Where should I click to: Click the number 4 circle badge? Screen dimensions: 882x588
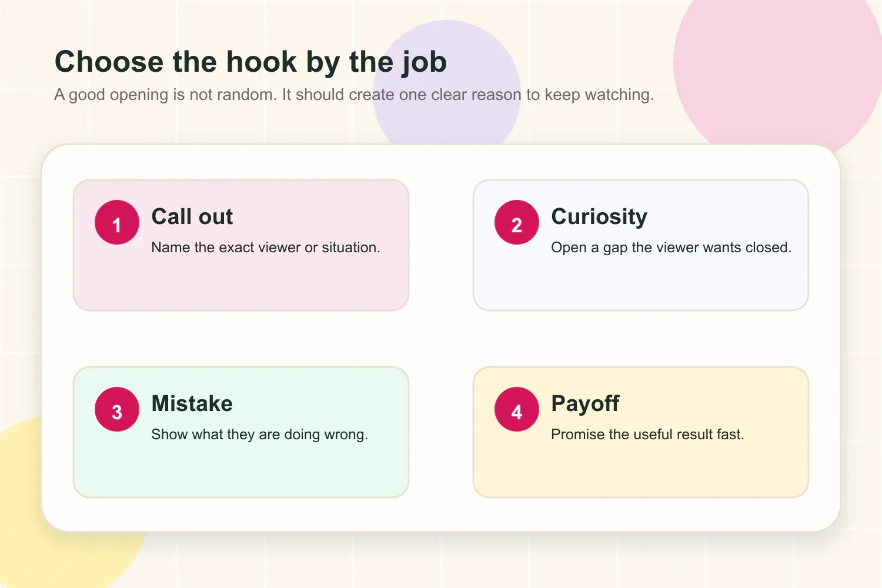coord(517,409)
